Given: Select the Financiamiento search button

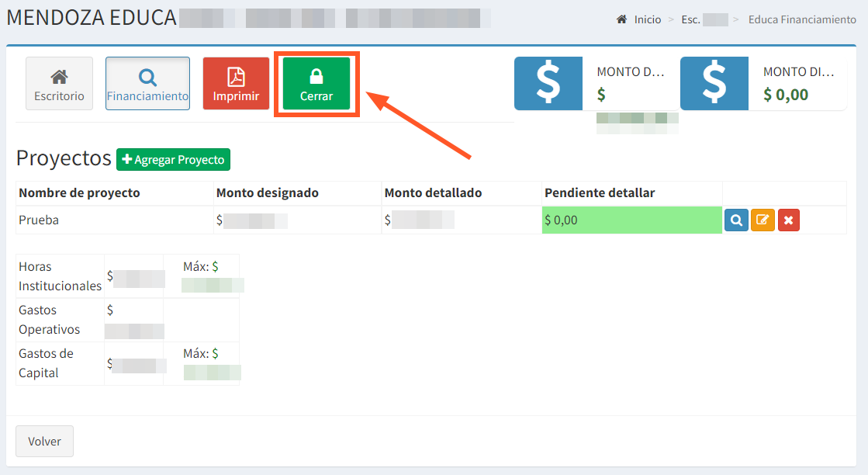Looking at the screenshot, I should (148, 84).
